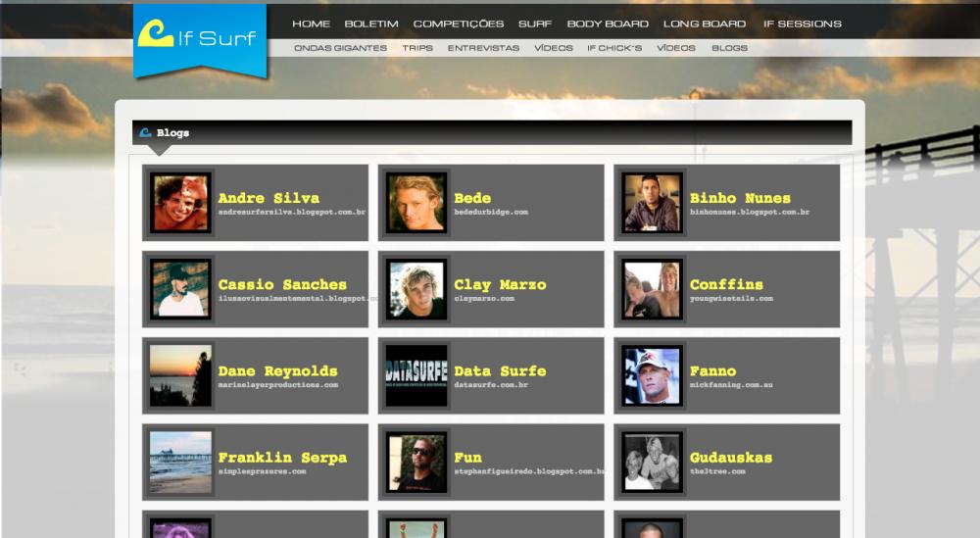Click the datasurfe.com.br URL text
Viewport: 980px width, 538px height.
click(x=491, y=385)
